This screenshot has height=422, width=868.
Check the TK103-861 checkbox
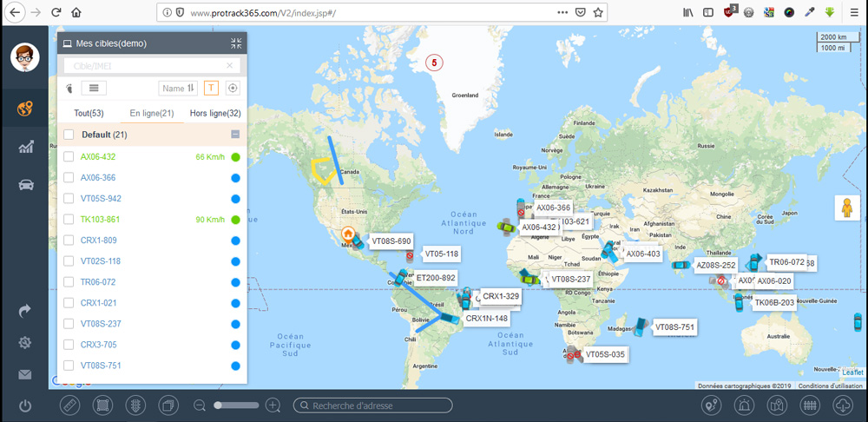(69, 220)
